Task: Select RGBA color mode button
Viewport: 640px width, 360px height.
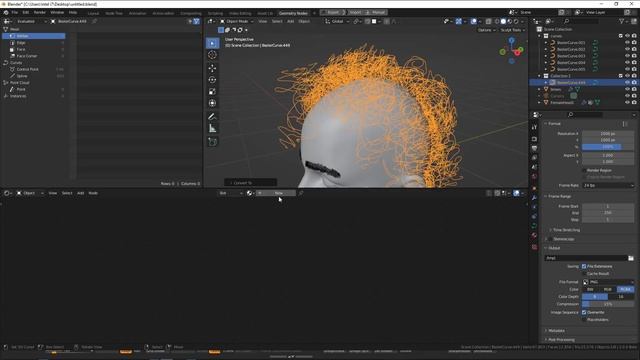Action: 626,289
